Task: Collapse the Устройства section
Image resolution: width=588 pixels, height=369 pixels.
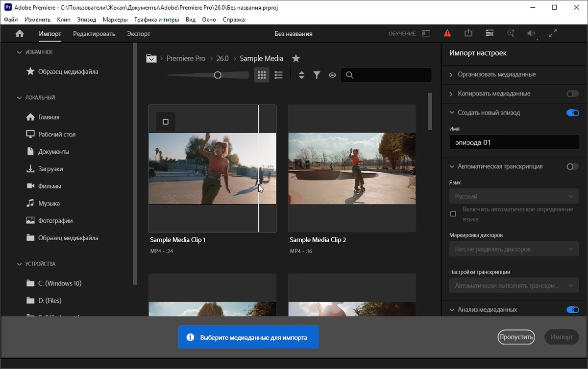Action: point(20,264)
